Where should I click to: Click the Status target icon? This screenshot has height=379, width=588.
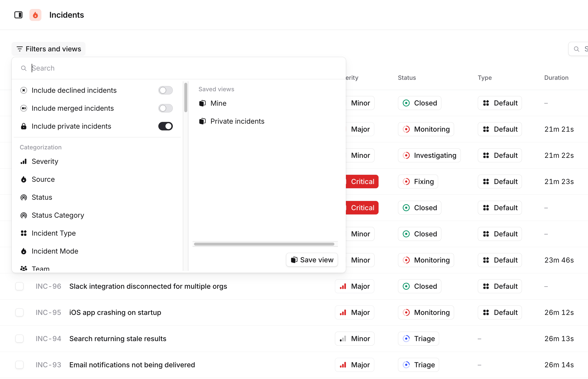click(x=24, y=197)
